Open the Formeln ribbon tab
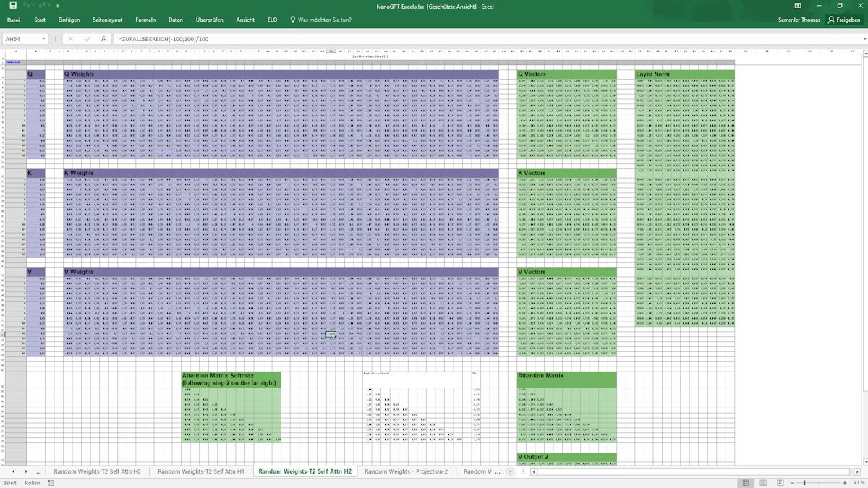This screenshot has height=488, width=868. (x=145, y=20)
